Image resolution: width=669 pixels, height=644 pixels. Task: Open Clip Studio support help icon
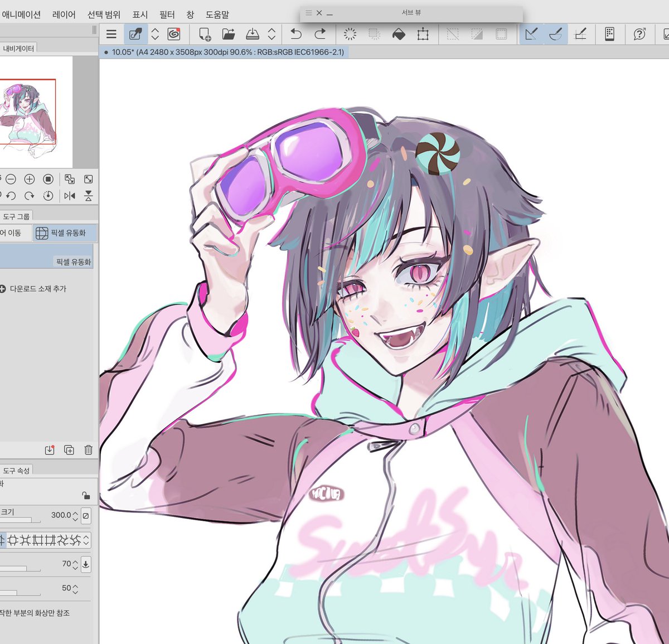[639, 35]
